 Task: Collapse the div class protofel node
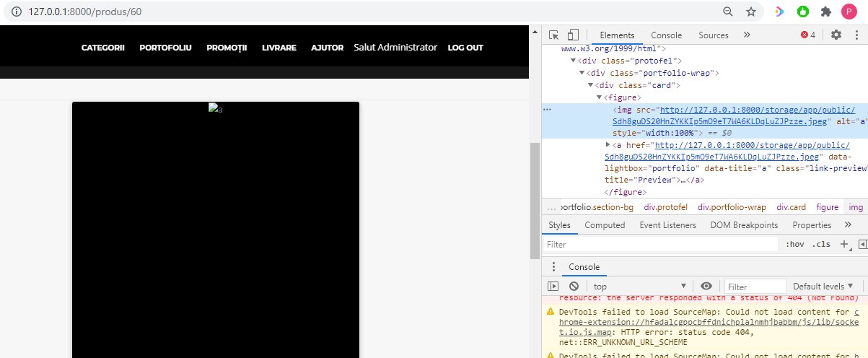[574, 61]
